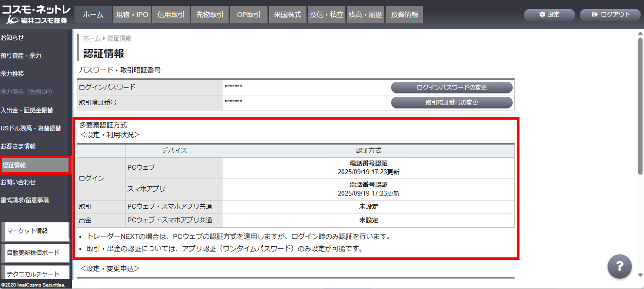The image size is (644, 289).
Task: Click the ログアウト button
Action: pos(611,15)
